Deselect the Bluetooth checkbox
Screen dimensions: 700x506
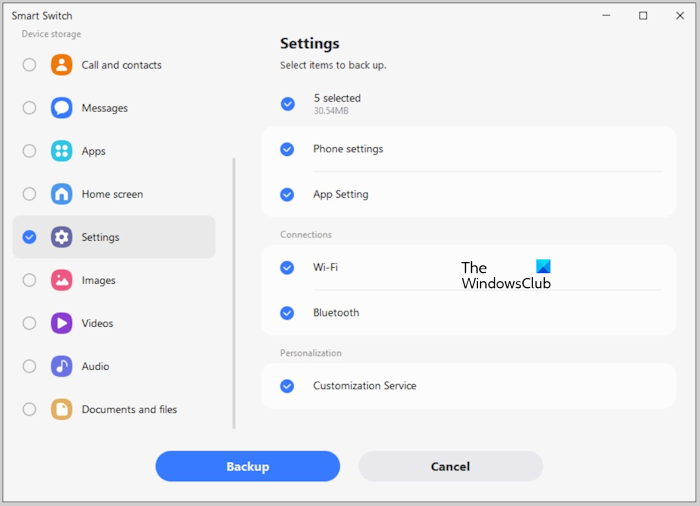(x=287, y=313)
